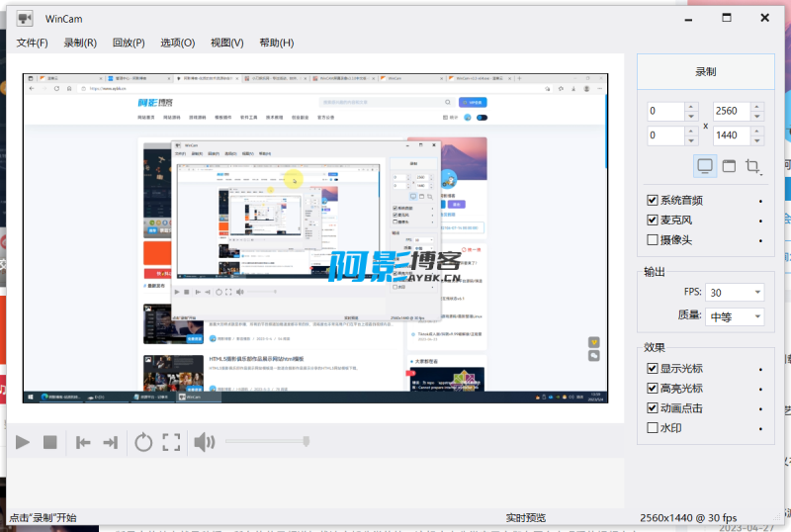Decrease the X offset with its down arrow

tap(691, 116)
